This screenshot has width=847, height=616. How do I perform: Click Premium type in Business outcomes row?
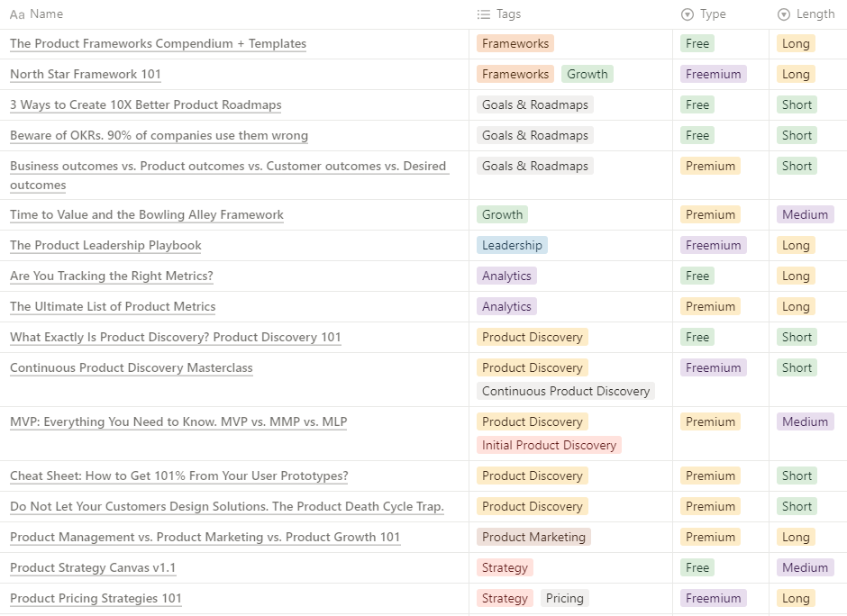coord(710,167)
